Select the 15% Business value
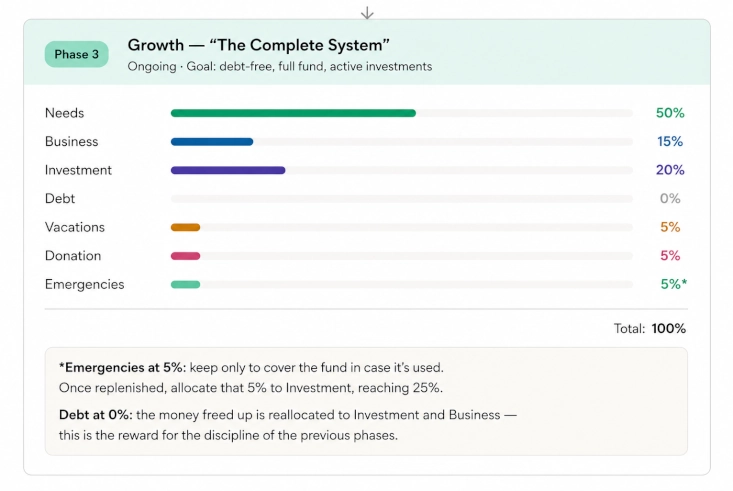Viewport: 733px width, 491px height. 670,141
